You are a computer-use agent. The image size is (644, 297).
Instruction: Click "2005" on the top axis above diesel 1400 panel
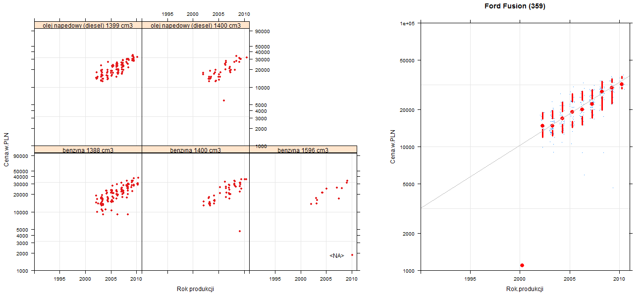[x=218, y=14]
